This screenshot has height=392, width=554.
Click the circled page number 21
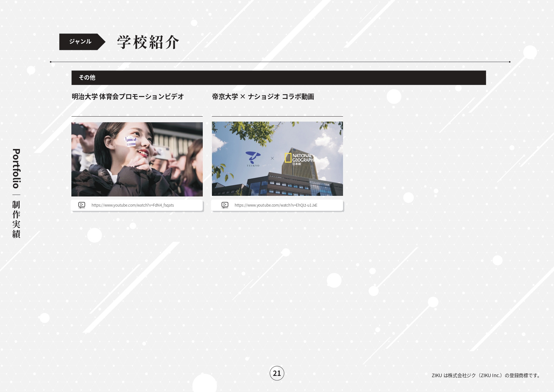(277, 374)
